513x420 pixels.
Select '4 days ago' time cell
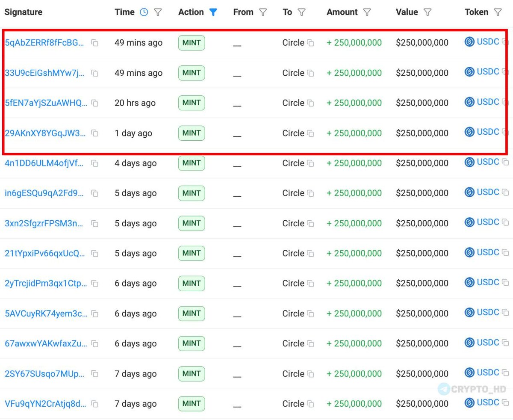coord(136,163)
